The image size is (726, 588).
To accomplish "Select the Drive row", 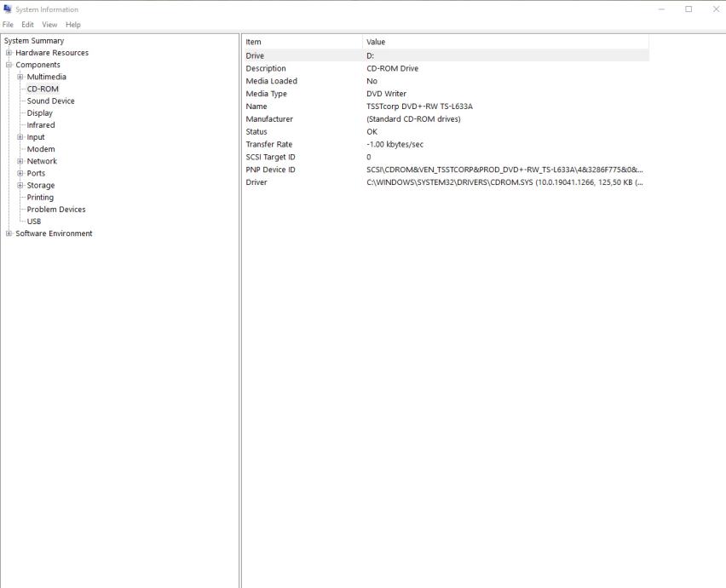I will (446, 55).
